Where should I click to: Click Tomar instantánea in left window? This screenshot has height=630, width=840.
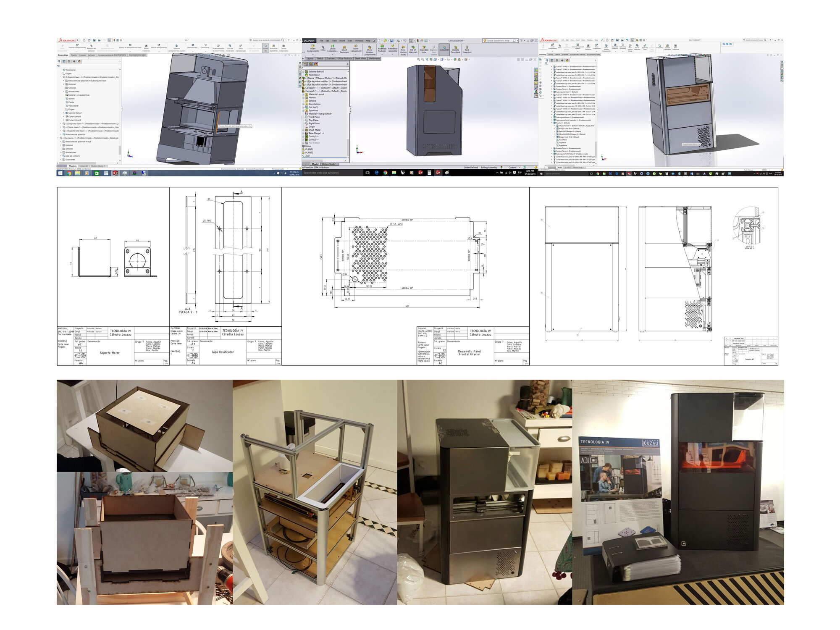click(x=284, y=48)
